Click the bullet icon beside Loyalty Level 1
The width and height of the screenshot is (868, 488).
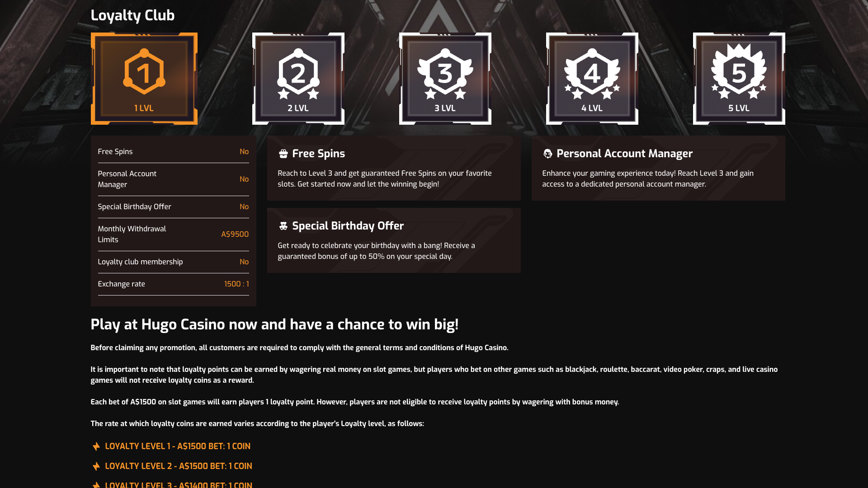click(x=96, y=446)
